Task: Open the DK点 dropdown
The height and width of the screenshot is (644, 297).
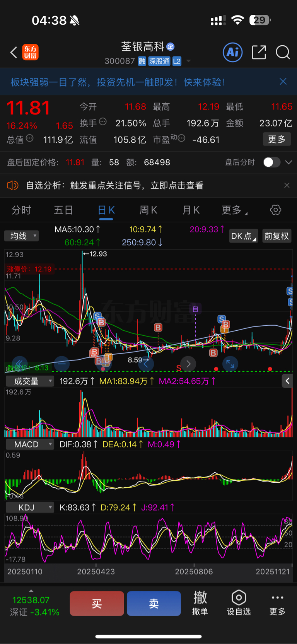Action: [x=244, y=236]
